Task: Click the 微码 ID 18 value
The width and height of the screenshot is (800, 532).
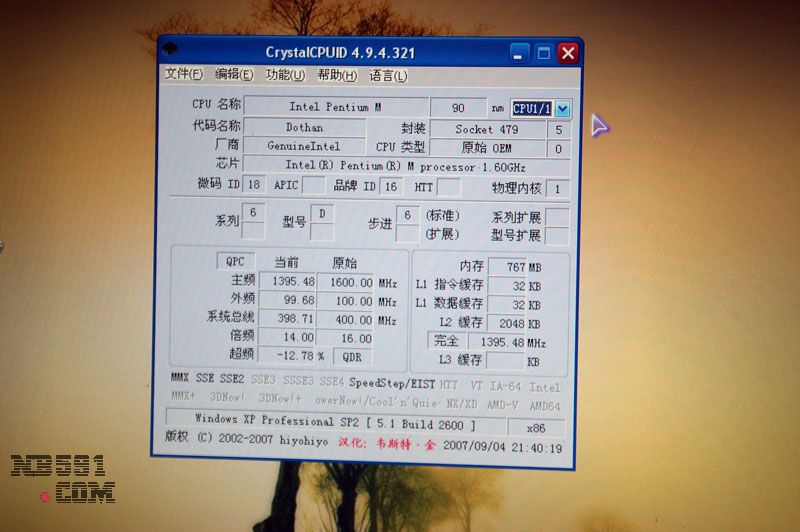Action: coord(254,184)
